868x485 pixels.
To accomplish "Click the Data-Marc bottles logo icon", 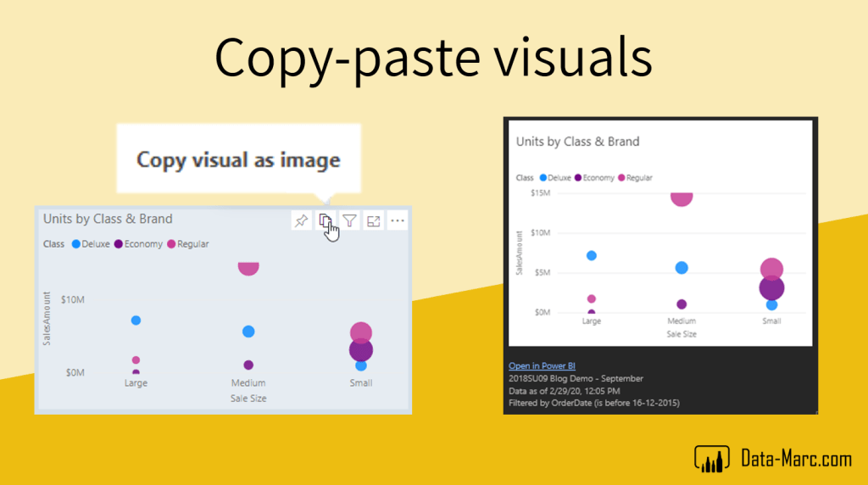I will click(712, 459).
